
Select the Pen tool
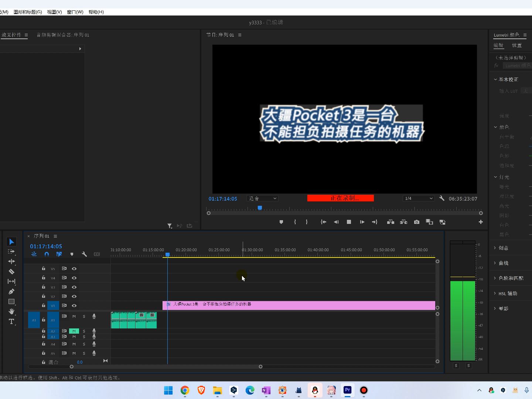coord(11,291)
